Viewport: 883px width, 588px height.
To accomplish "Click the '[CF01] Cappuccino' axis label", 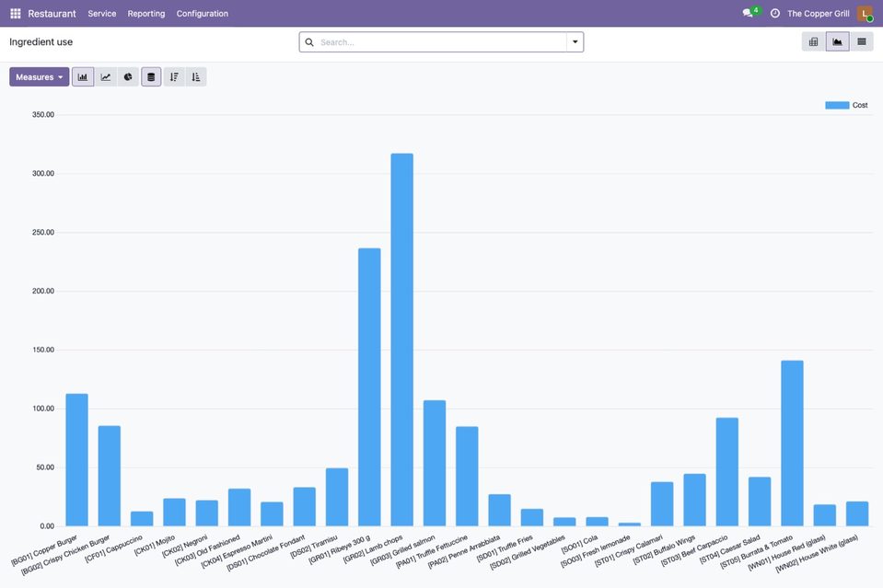I will coord(114,548).
